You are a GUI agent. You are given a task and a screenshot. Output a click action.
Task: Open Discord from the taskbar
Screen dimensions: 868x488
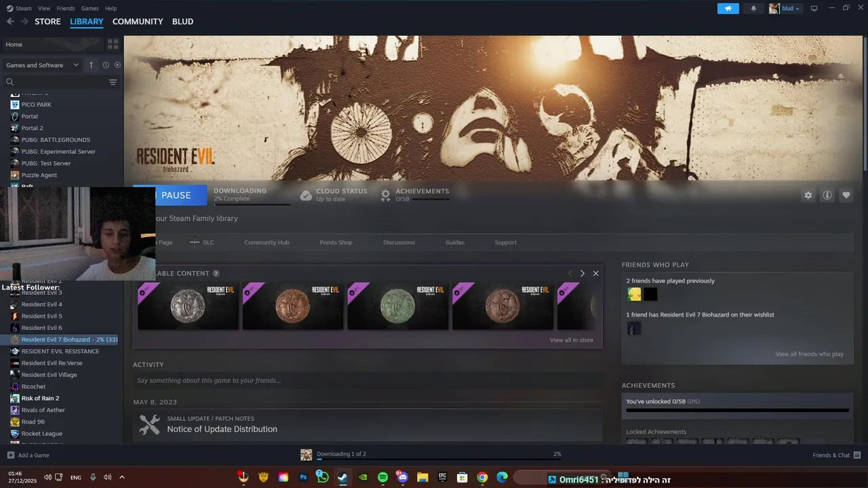403,477
